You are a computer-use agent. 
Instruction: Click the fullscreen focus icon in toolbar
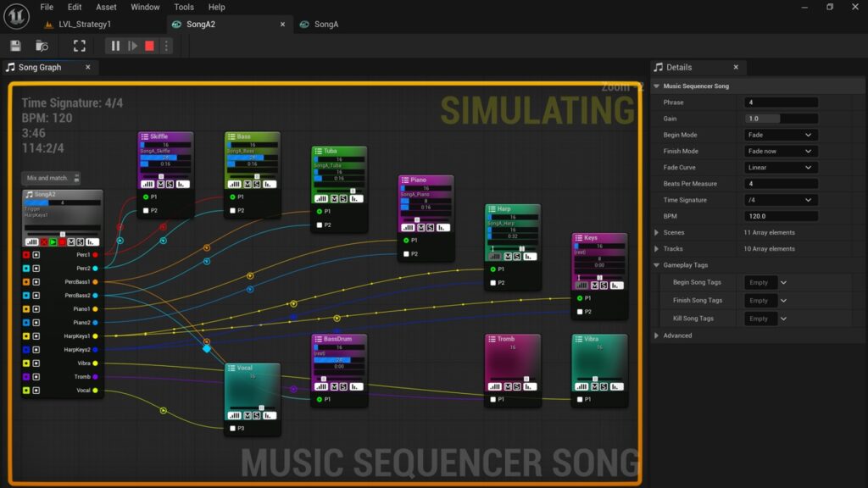pos(79,46)
